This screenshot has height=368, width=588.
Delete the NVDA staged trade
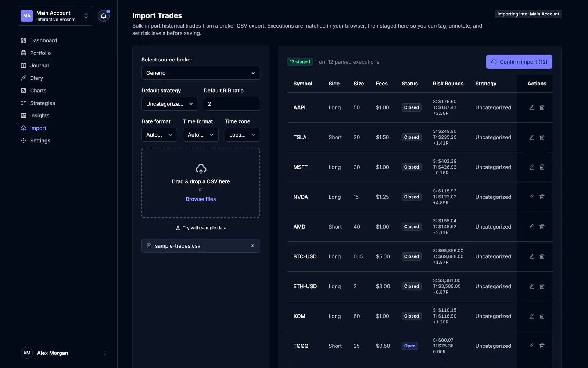click(x=542, y=197)
